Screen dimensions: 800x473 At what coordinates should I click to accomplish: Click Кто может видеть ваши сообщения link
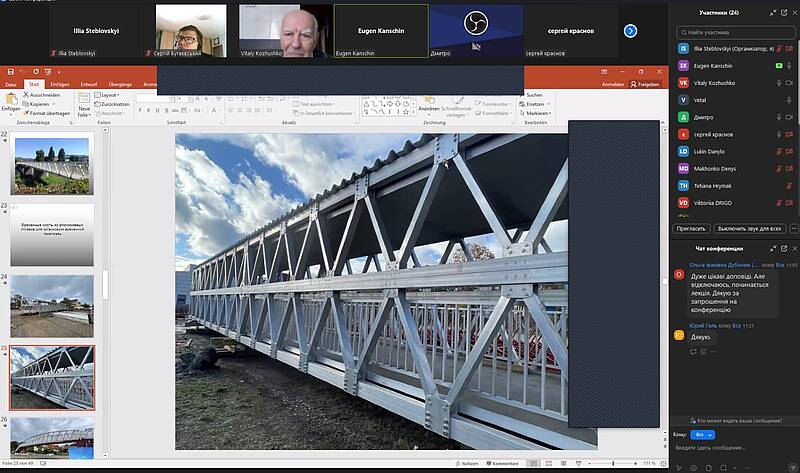coord(735,421)
